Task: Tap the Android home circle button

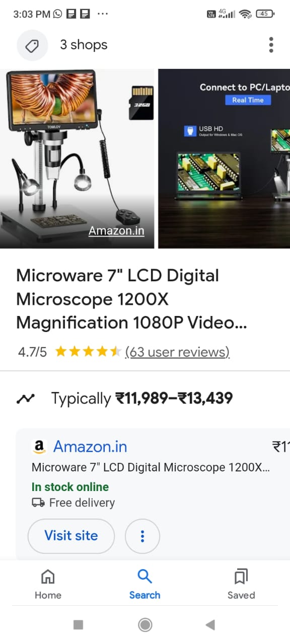Action: point(145,625)
